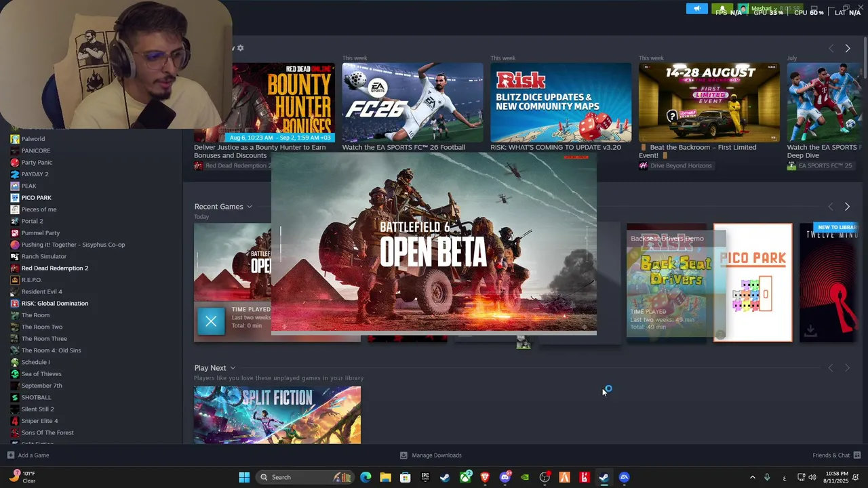This screenshot has width=868, height=488.
Task: Select Silent Still 2 in library
Action: tap(37, 409)
